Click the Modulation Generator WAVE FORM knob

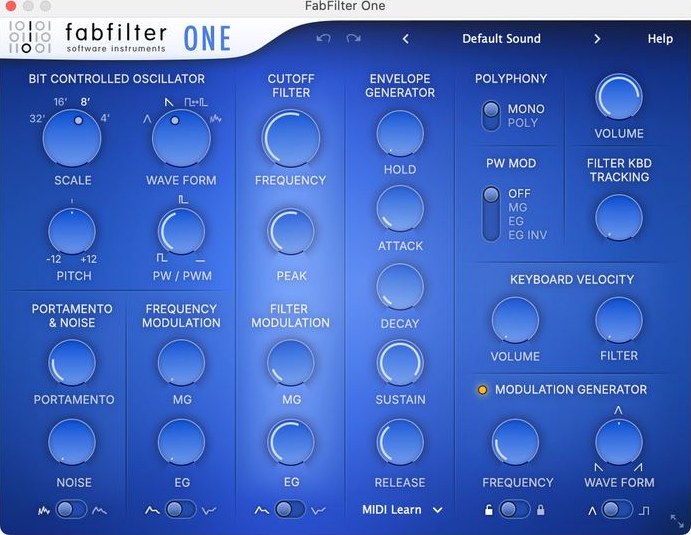[619, 442]
